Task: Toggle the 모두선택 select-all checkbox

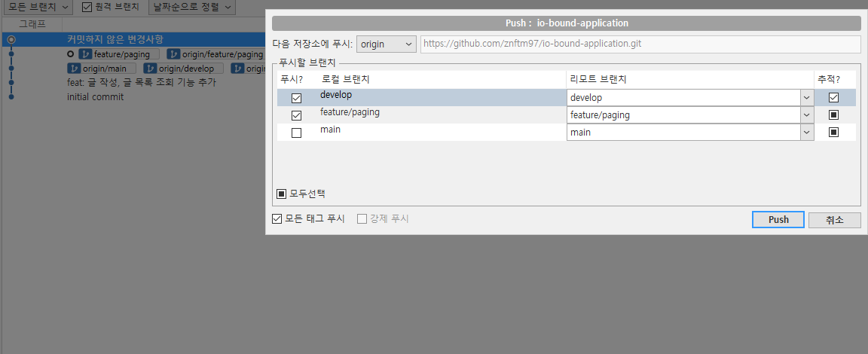Action: [x=282, y=194]
